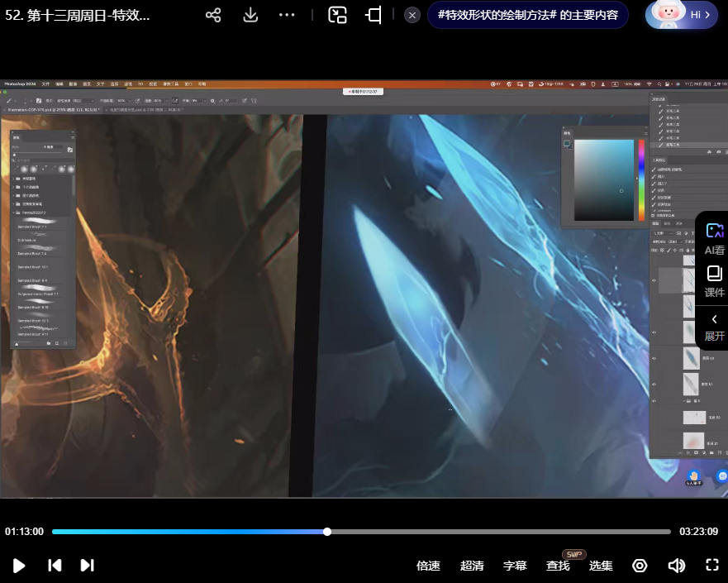Skip to the next video
This screenshot has width=728, height=583.
tap(87, 566)
